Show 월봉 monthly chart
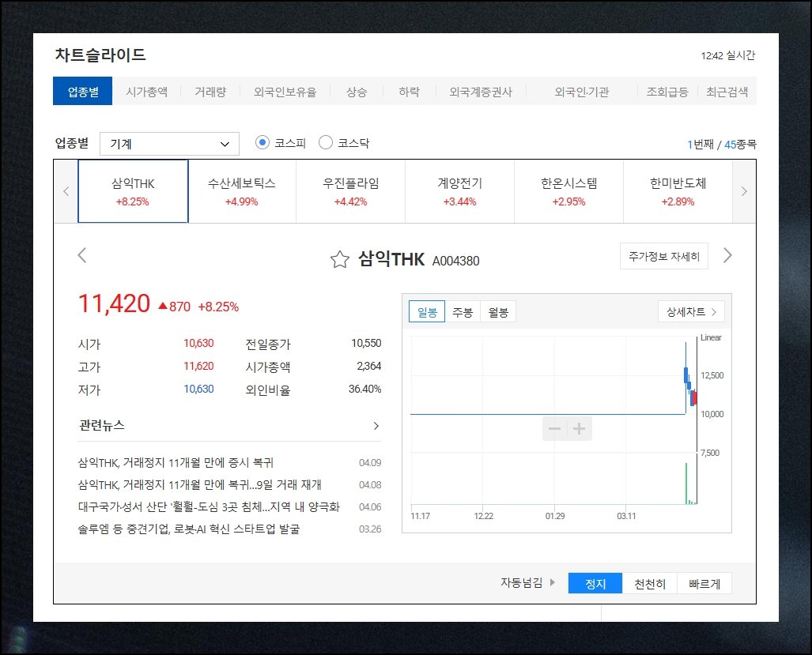 (498, 312)
